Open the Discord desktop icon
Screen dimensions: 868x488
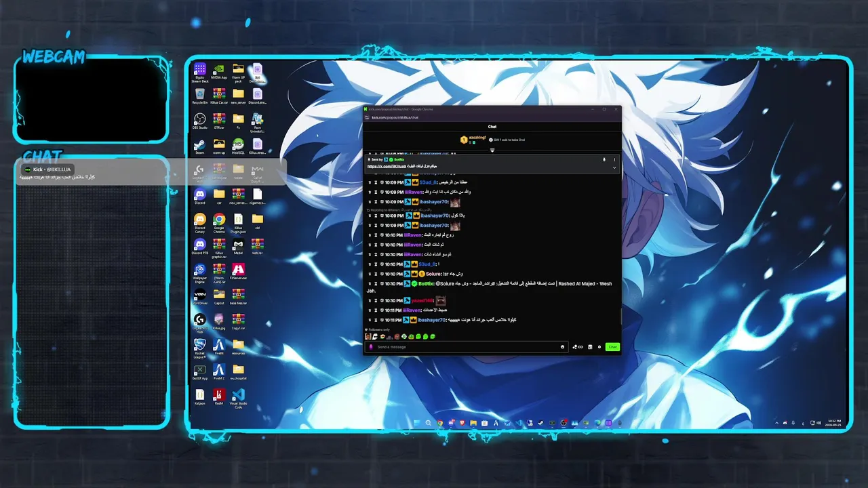(x=200, y=197)
